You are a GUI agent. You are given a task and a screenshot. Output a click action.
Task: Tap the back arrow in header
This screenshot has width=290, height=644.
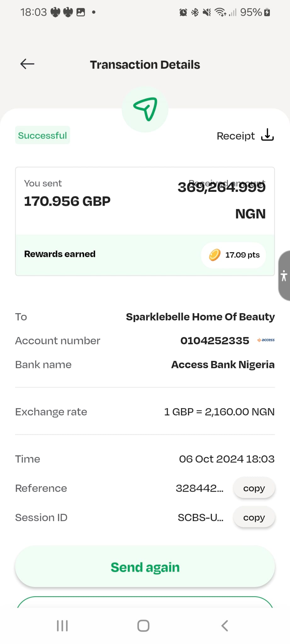click(27, 64)
